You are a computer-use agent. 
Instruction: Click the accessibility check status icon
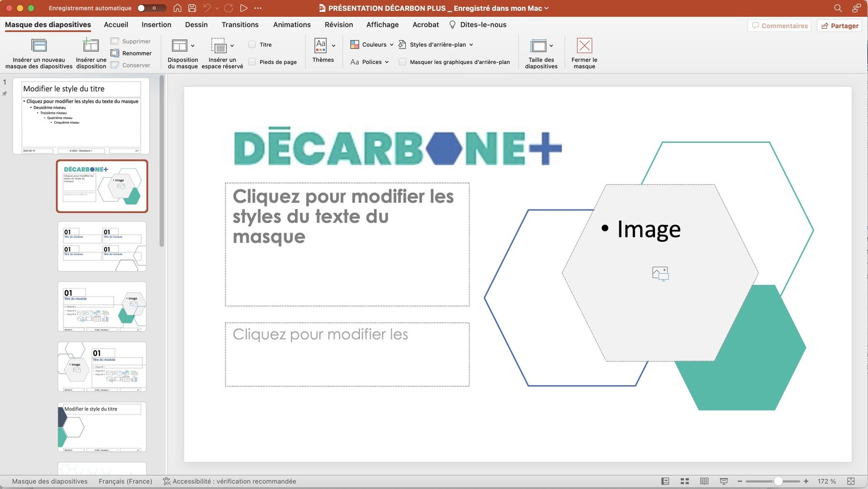167,481
